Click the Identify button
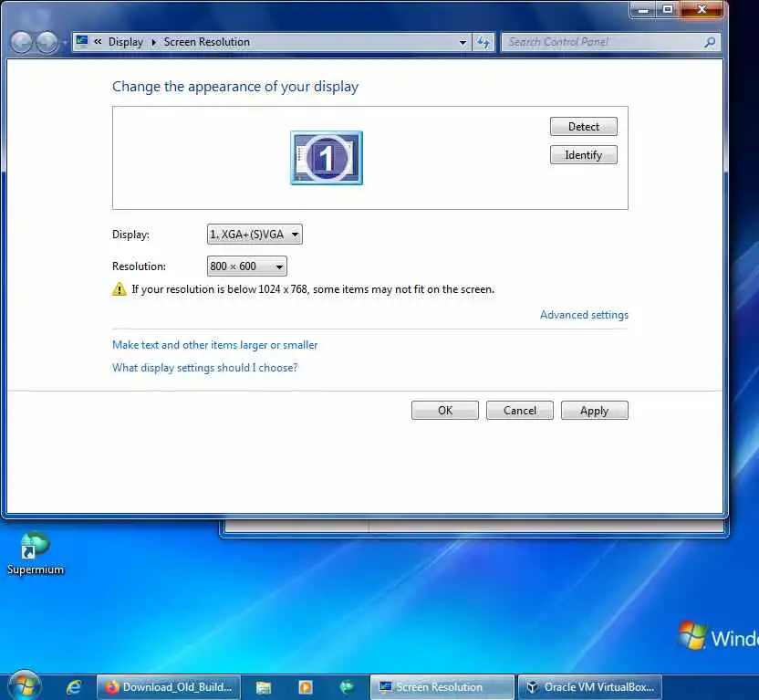The image size is (759, 700). pyautogui.click(x=583, y=155)
